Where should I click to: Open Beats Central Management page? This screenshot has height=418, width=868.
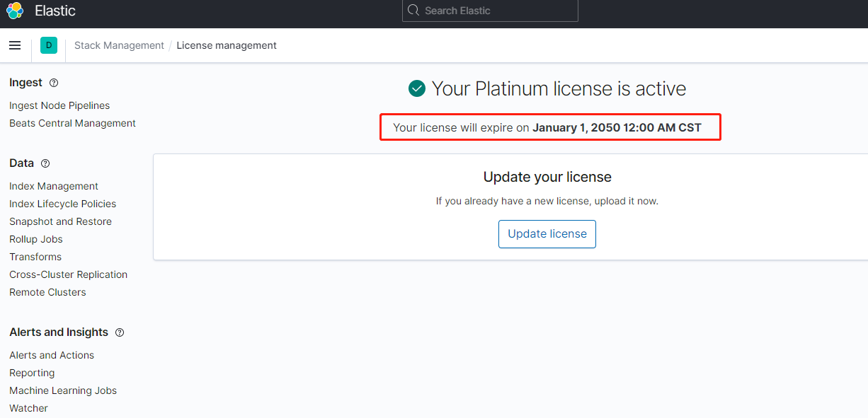coord(72,123)
